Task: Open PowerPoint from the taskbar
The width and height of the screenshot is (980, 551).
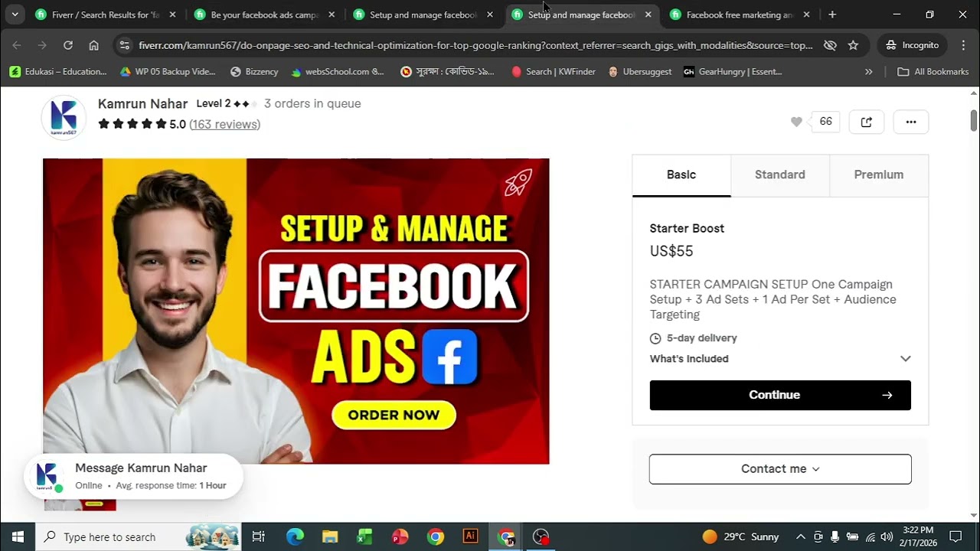Action: coord(400,536)
